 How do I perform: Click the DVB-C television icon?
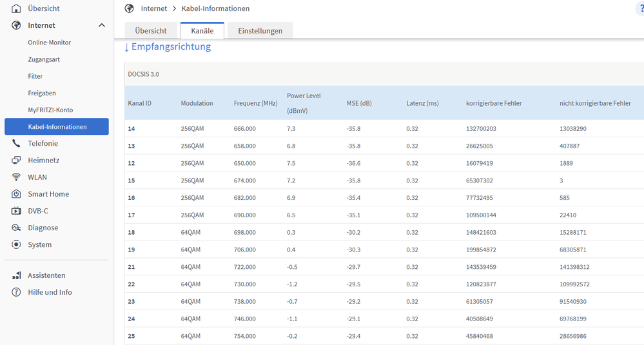click(x=16, y=211)
